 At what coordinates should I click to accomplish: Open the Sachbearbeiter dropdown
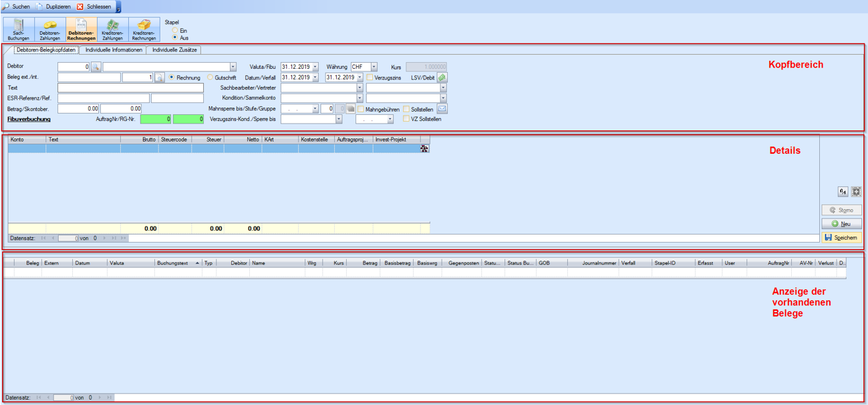click(x=359, y=88)
